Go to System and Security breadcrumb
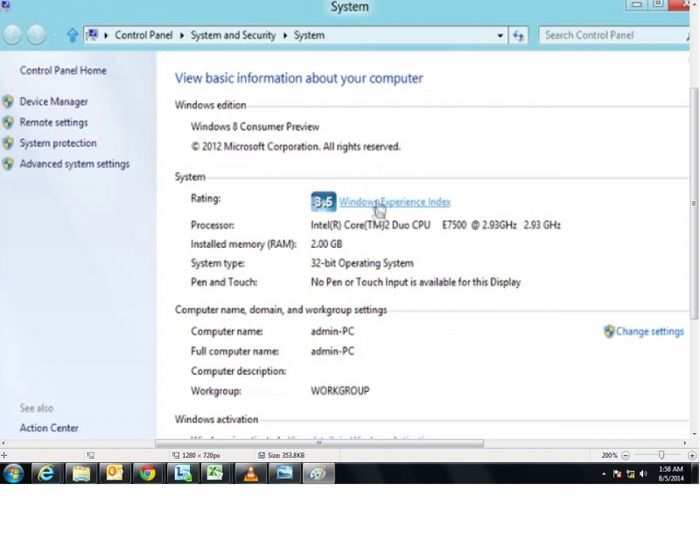Viewport: 700px width, 560px height. click(232, 35)
